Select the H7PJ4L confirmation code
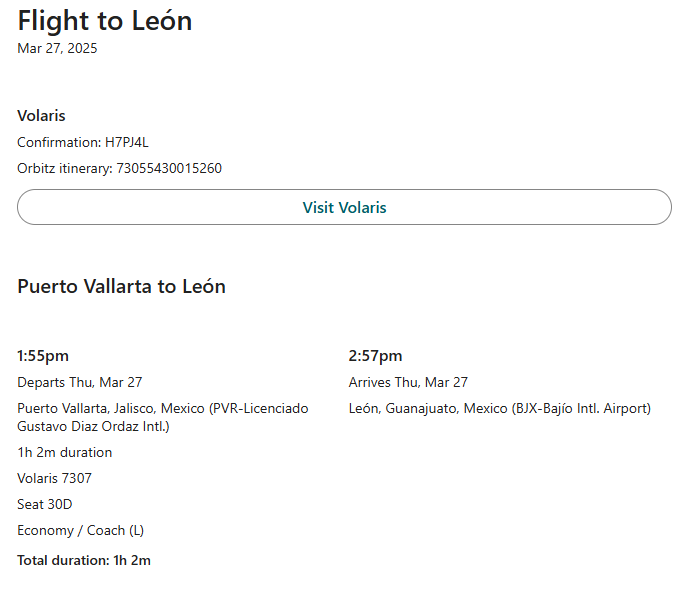The width and height of the screenshot is (679, 610). point(127,142)
